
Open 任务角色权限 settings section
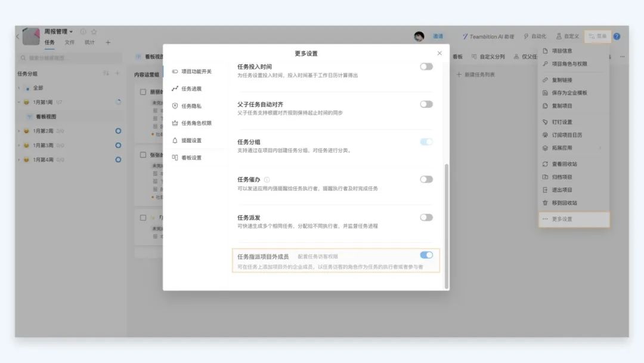click(196, 124)
